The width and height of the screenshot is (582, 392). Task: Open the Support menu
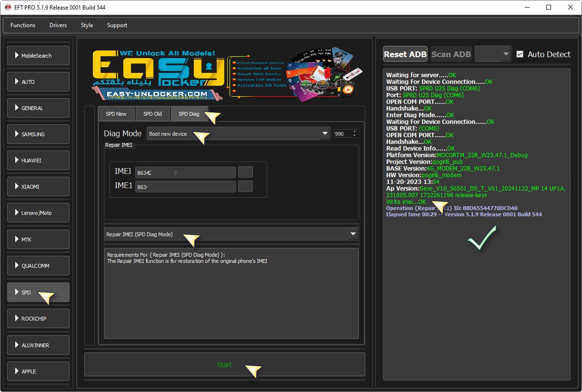click(117, 25)
